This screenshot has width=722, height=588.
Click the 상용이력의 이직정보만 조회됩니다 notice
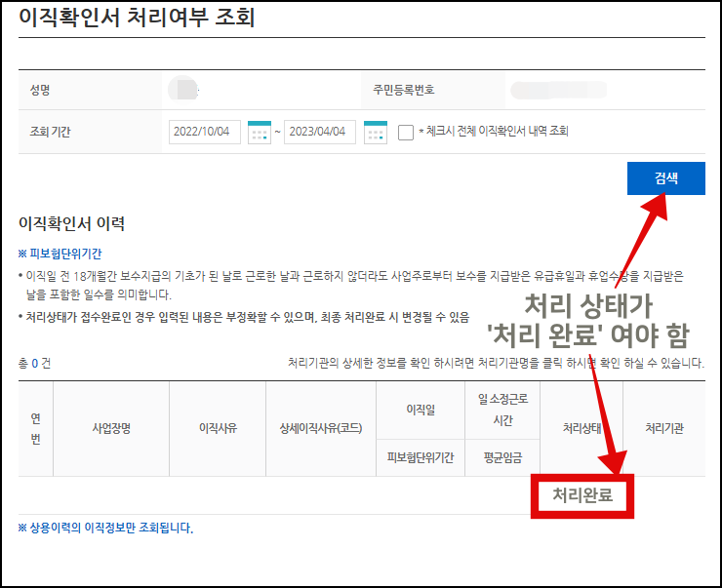click(105, 528)
